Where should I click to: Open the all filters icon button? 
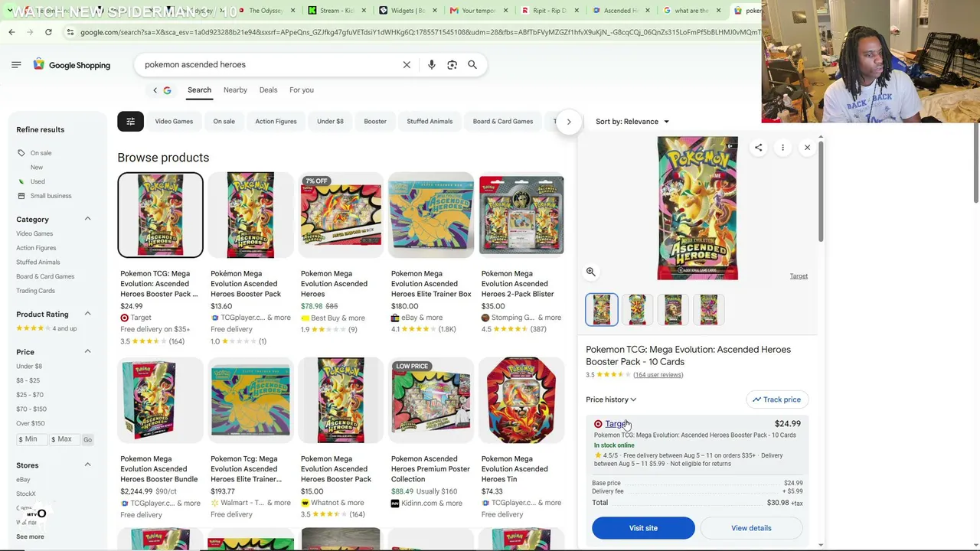pyautogui.click(x=130, y=122)
